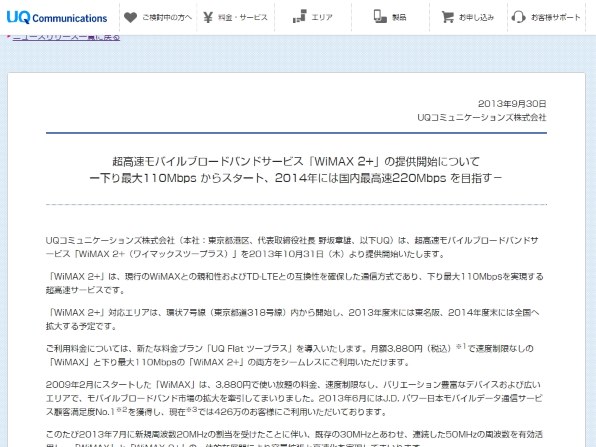Click the UQコミュニケーションズ株式会社 company name under date
Screen dimensions: 596x447
482,117
